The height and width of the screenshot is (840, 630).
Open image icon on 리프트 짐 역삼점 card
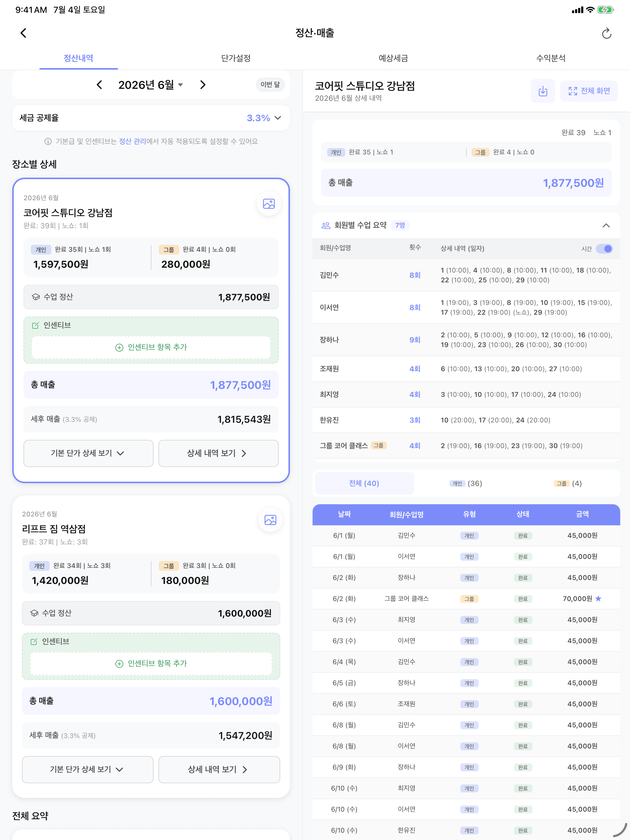click(x=270, y=520)
